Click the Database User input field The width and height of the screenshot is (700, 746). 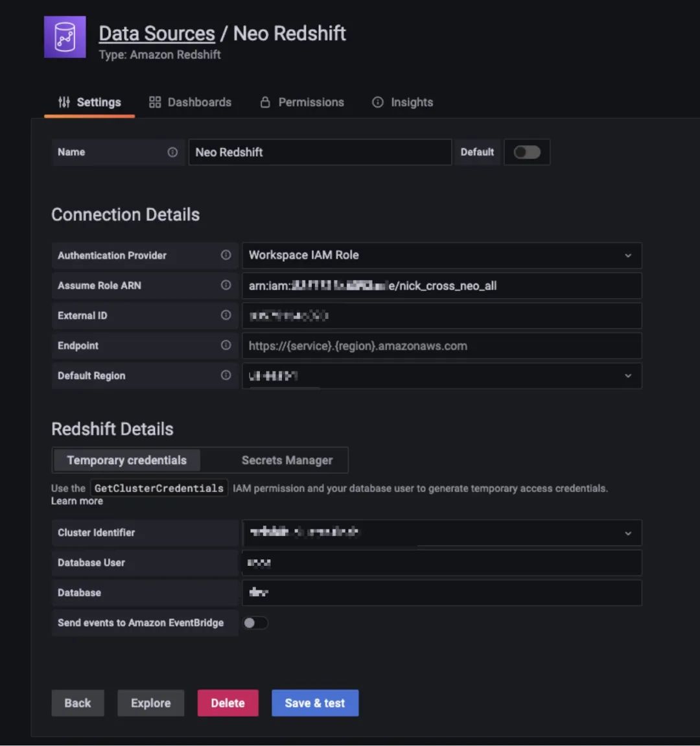pyautogui.click(x=441, y=563)
